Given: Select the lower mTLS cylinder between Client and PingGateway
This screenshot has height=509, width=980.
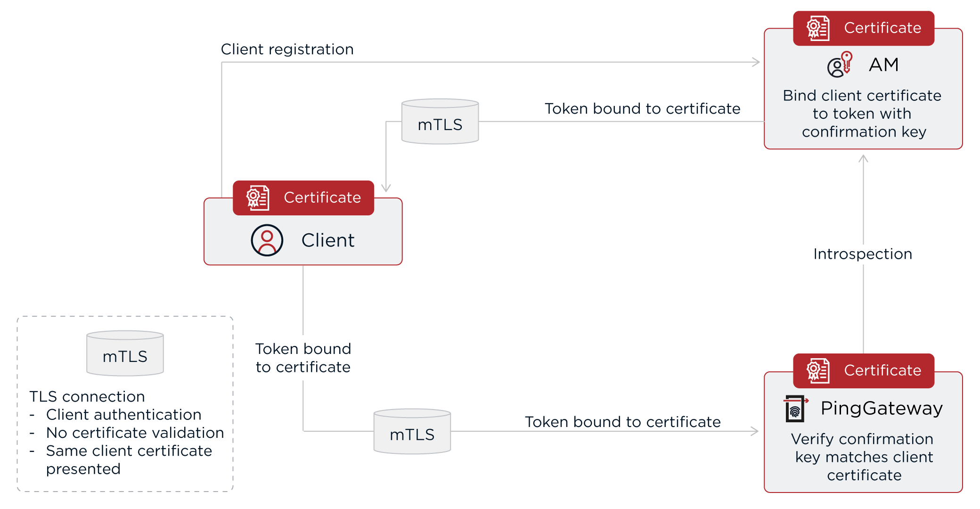Looking at the screenshot, I should click(x=412, y=431).
